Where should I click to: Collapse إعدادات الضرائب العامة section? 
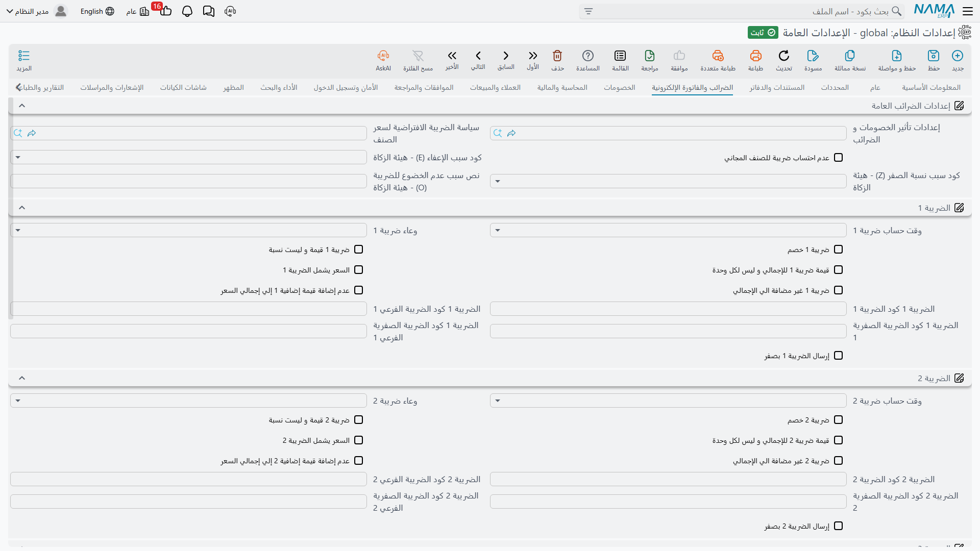(x=22, y=106)
